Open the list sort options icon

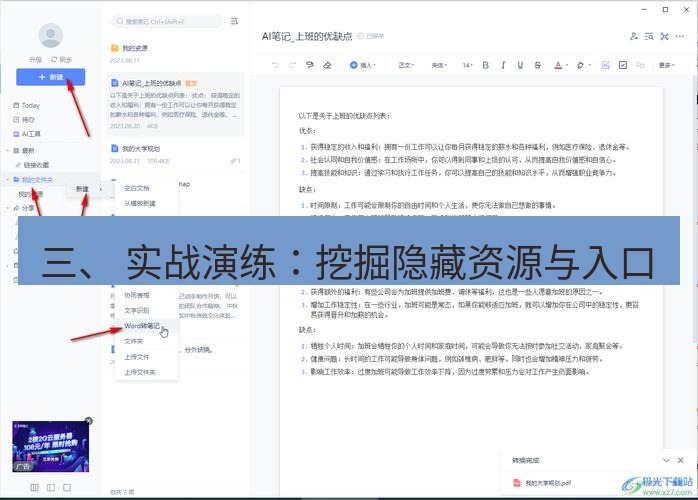pos(234,21)
